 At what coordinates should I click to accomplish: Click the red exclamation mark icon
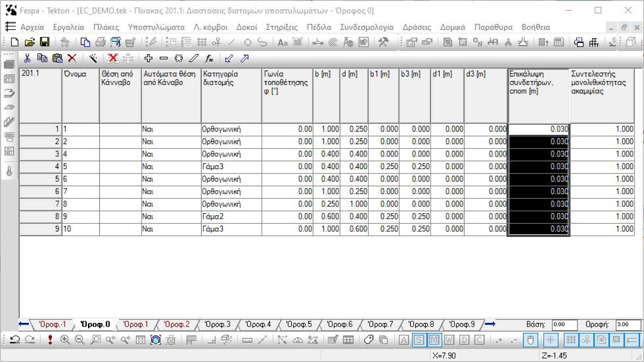(50, 340)
